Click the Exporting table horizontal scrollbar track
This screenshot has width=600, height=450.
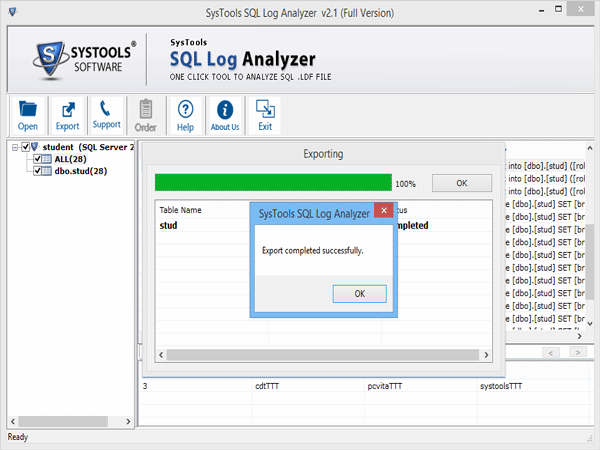pos(323,355)
